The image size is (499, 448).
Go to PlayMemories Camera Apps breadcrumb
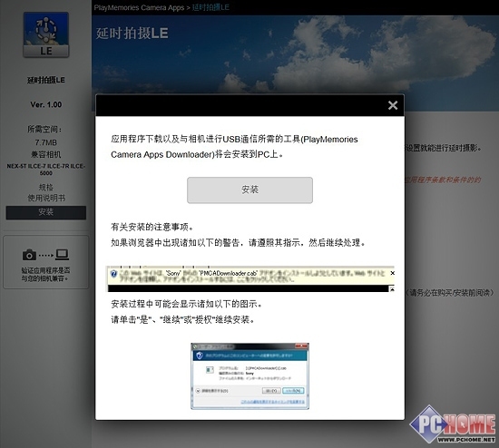(139, 7)
